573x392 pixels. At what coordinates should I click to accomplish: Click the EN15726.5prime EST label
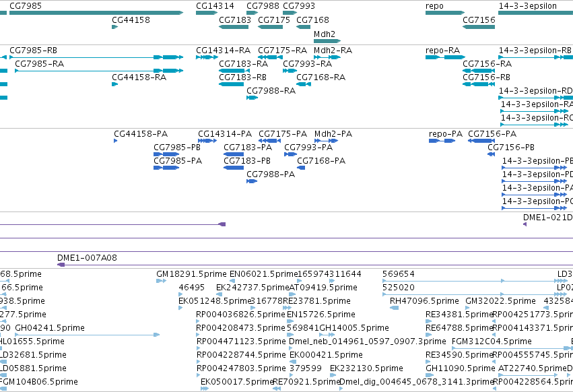(321, 315)
